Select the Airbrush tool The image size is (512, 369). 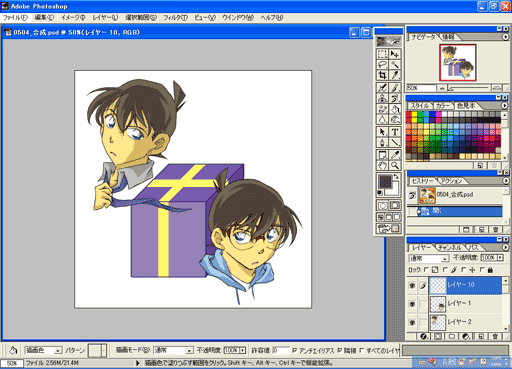(x=382, y=88)
